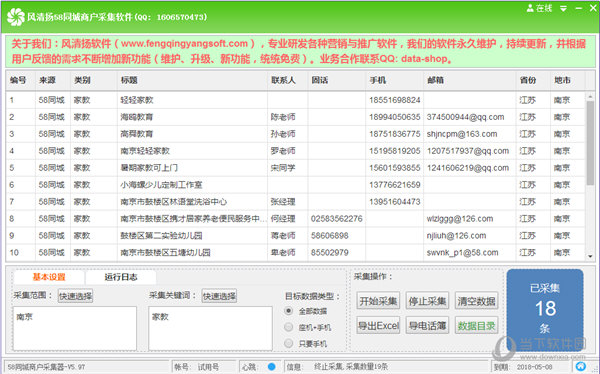Click the 采集关键词 text box containing 家教
The height and width of the screenshot is (374, 600).
coord(210,328)
